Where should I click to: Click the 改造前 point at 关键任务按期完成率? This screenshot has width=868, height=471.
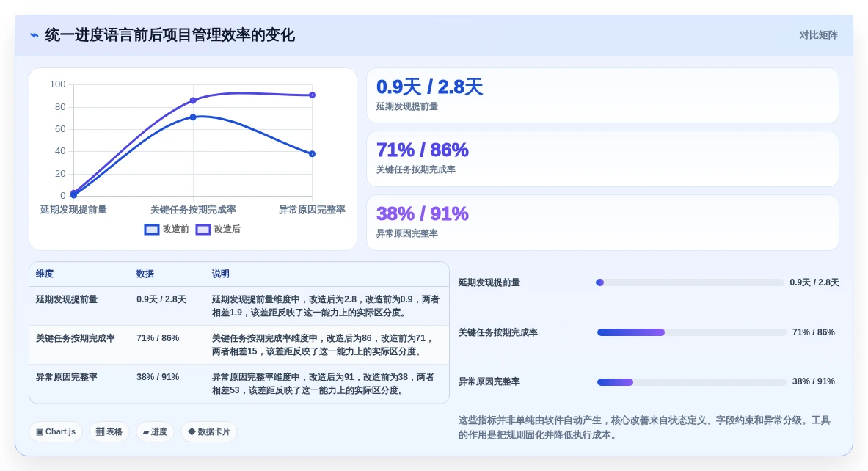click(193, 117)
